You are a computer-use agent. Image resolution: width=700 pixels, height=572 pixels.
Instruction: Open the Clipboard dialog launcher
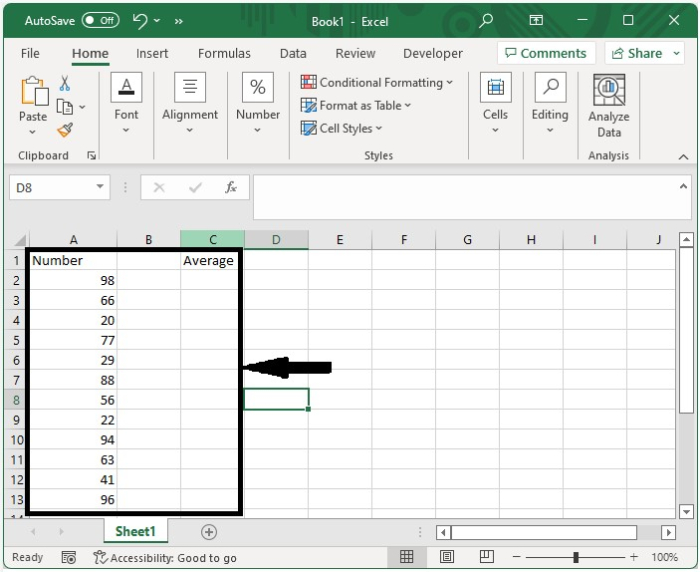[x=92, y=155]
